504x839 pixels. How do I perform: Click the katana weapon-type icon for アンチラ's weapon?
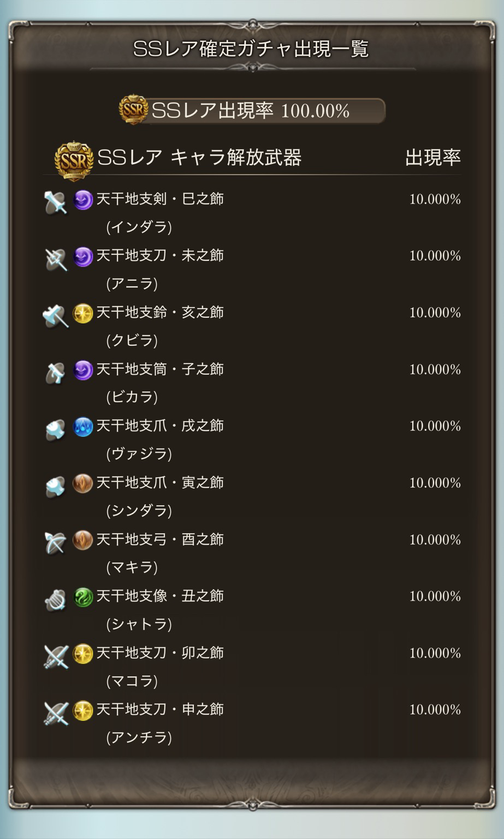(56, 713)
